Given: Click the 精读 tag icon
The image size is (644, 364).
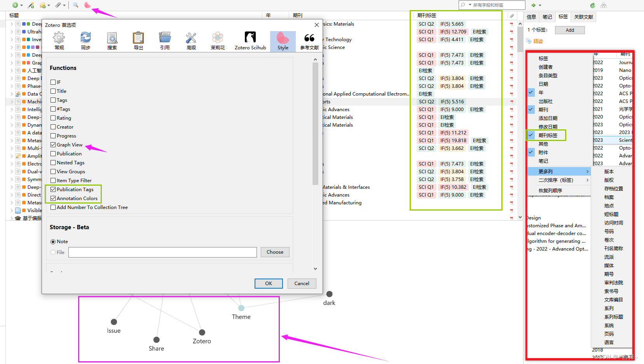Looking at the screenshot, I should point(529,41).
